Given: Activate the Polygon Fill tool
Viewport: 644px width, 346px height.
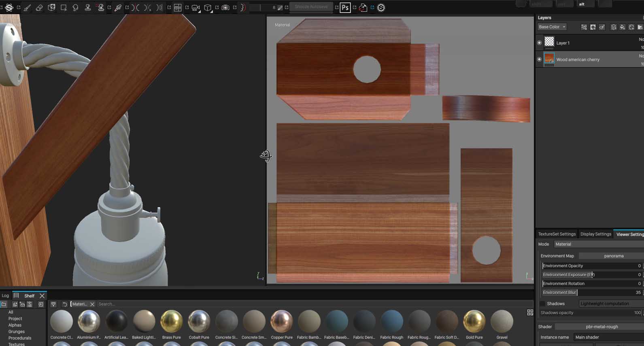Looking at the screenshot, I should click(x=64, y=8).
